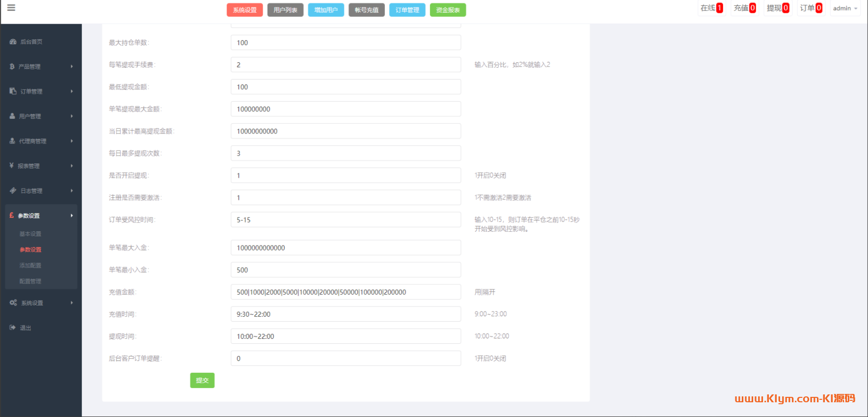Click the bitcoin icon beside 产品管理
868x417 pixels.
pos(12,66)
